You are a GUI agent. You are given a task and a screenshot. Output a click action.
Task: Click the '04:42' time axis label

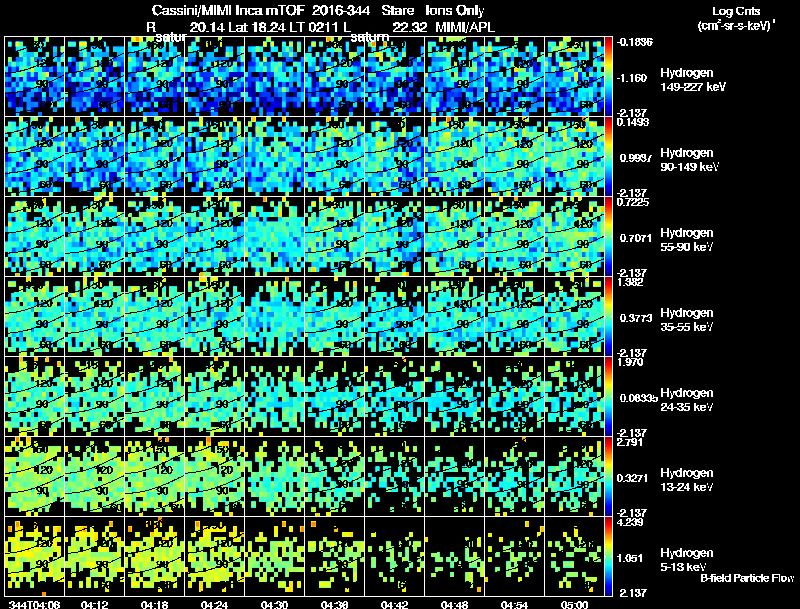point(394,604)
